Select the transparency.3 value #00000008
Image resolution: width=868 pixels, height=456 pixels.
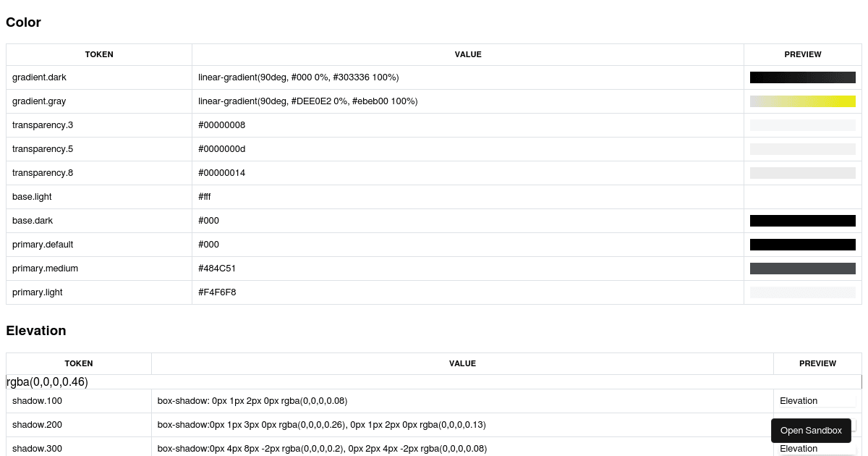click(x=221, y=125)
